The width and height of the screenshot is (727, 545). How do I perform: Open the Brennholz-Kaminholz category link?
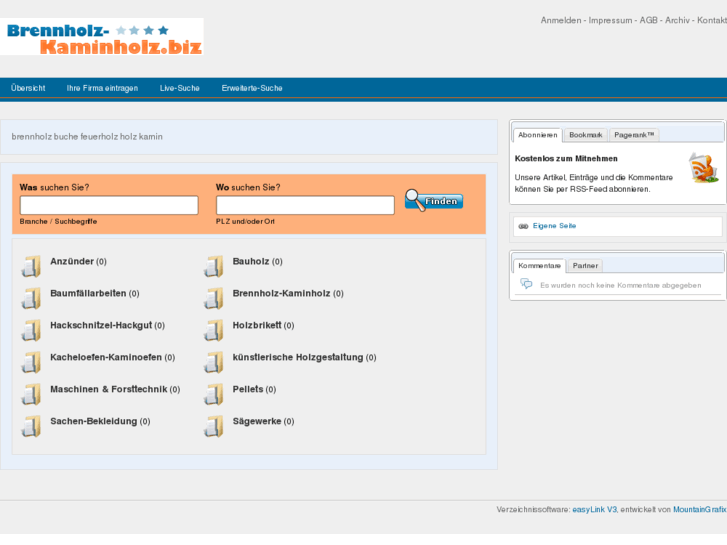(x=281, y=294)
